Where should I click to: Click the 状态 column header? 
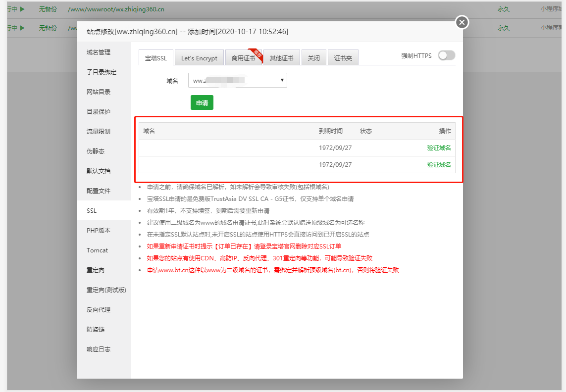tap(365, 131)
